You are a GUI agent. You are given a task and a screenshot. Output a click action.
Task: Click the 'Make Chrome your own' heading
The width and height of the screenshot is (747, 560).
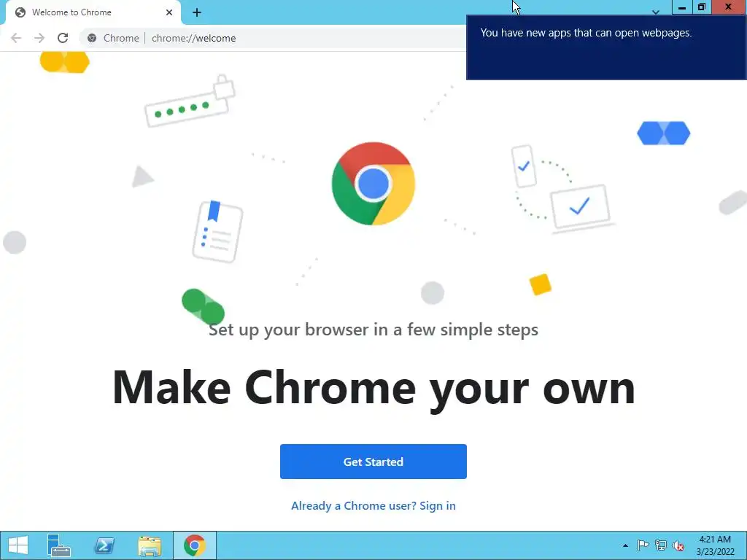(x=373, y=388)
